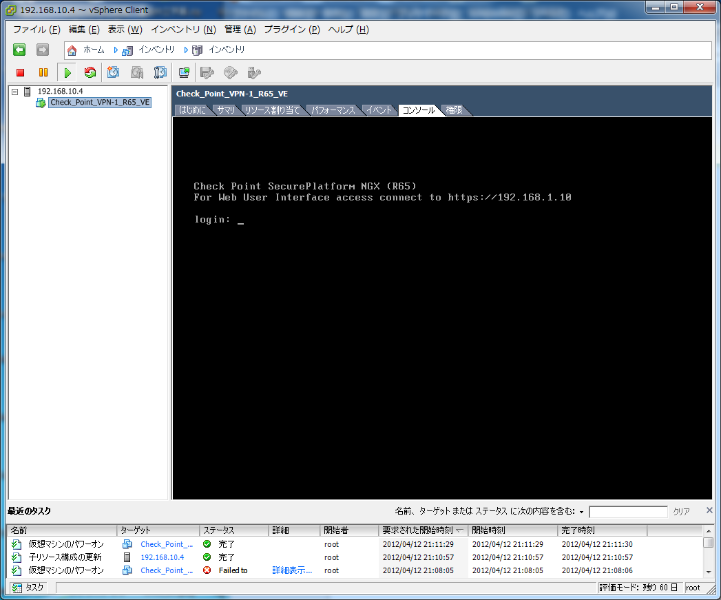721x600 pixels.
Task: Click Check_Point target link in failed task row
Action: (166, 571)
